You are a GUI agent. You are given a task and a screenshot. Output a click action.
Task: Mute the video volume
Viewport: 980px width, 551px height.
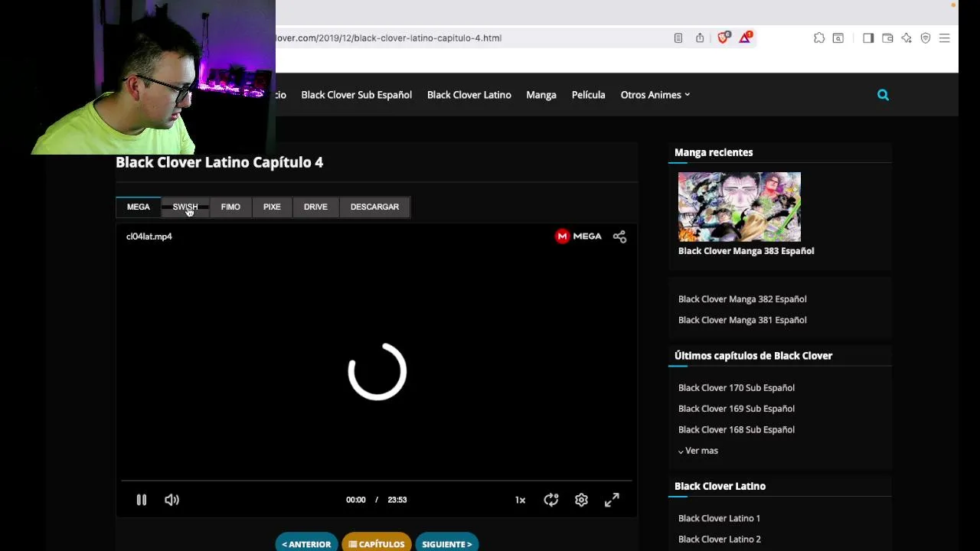(x=171, y=500)
